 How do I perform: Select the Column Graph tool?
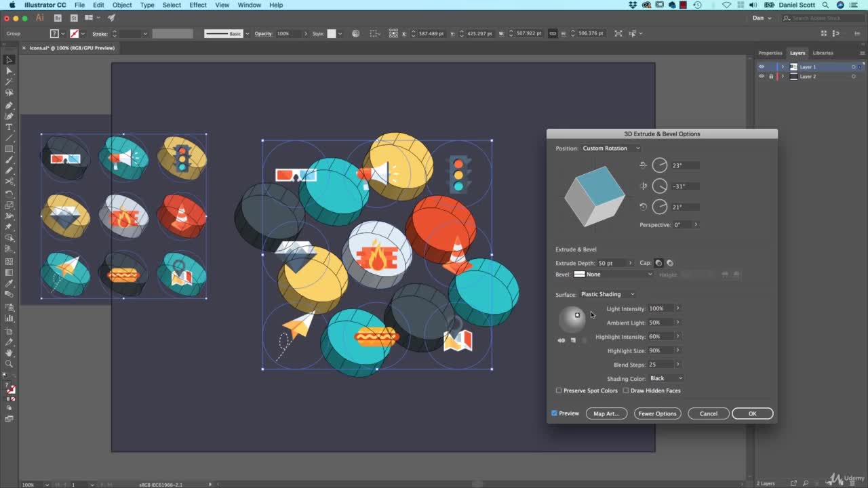pyautogui.click(x=9, y=318)
